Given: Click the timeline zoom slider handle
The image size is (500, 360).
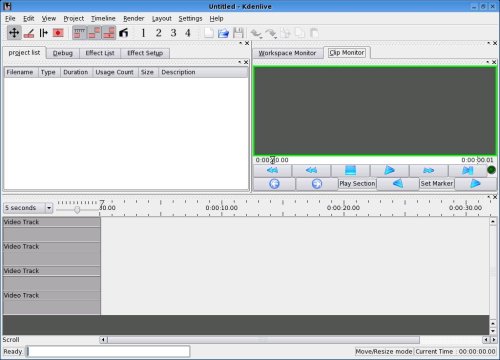Looking at the screenshot, I should pos(77,210).
